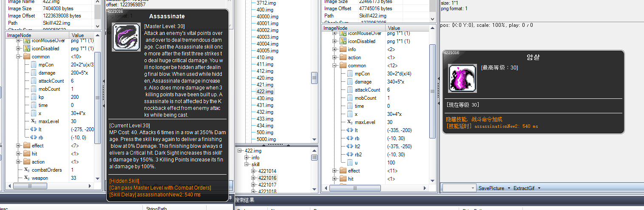Collapse the common node in left panel
This screenshot has width=644, height=210.
(18, 57)
